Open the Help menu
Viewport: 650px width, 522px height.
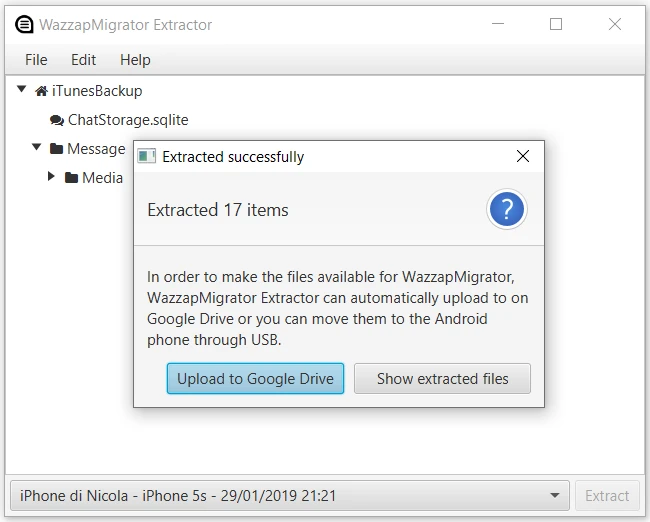tap(135, 60)
